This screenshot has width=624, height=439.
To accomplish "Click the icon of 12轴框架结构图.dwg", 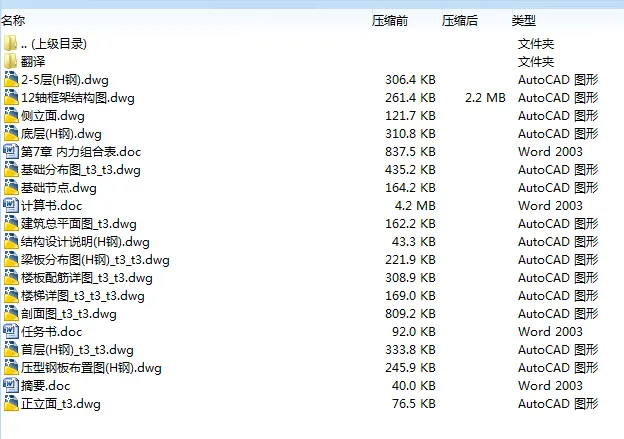I will 11,97.
